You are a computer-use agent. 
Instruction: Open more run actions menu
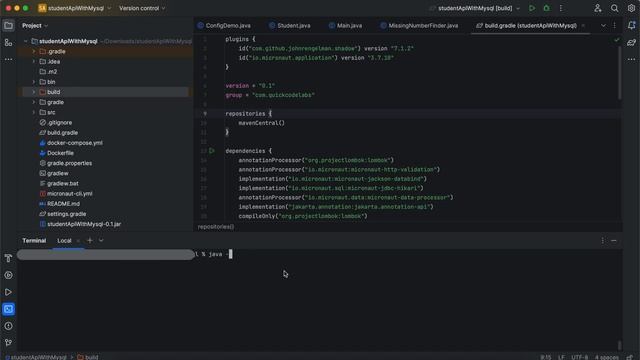tap(561, 8)
